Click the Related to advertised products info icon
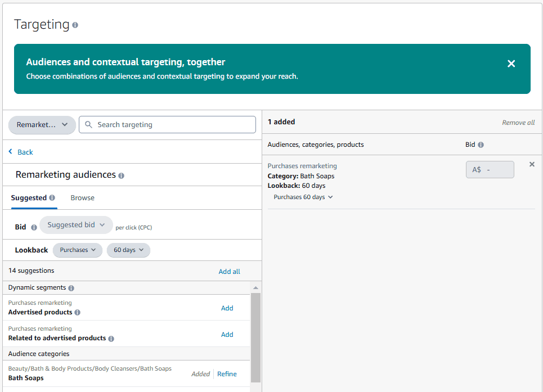This screenshot has height=392, width=543. click(x=112, y=339)
